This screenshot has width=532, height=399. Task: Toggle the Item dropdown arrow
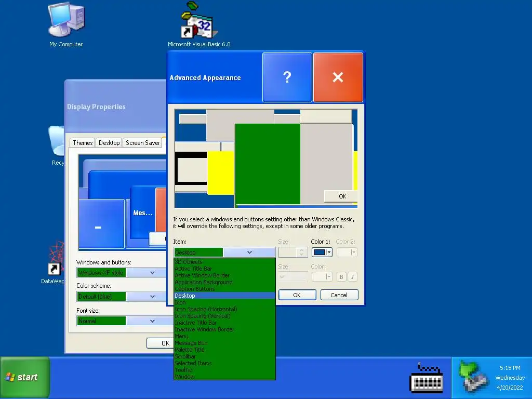pyautogui.click(x=249, y=252)
